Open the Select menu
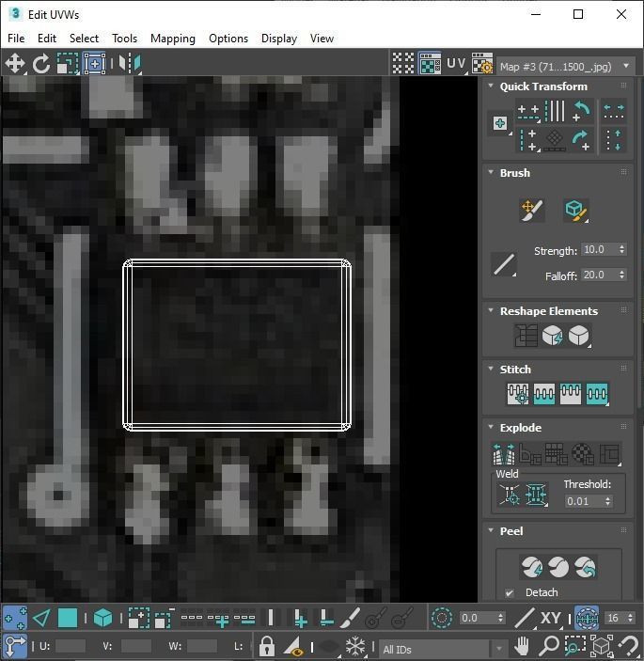 pos(84,39)
